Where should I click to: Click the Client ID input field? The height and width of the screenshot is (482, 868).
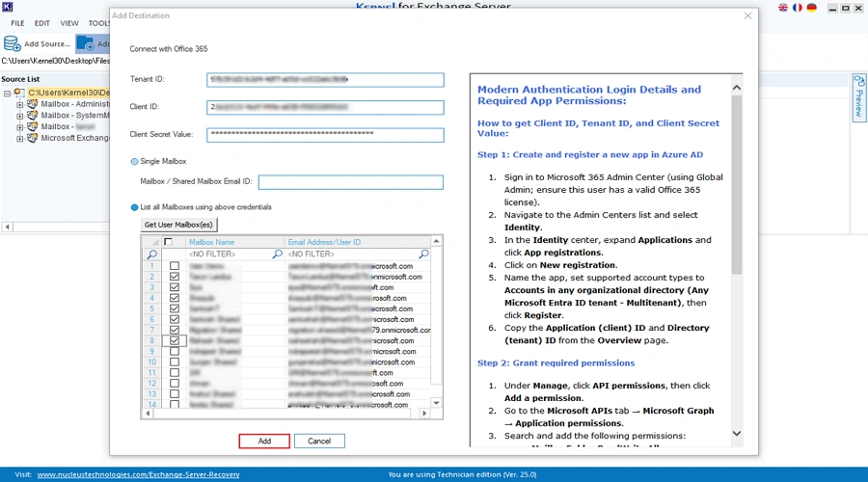click(x=326, y=107)
